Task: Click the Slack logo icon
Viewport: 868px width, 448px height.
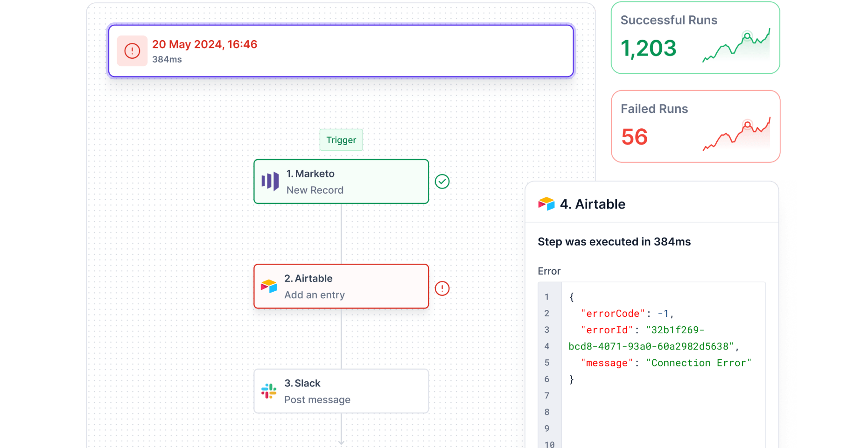Action: click(x=269, y=391)
